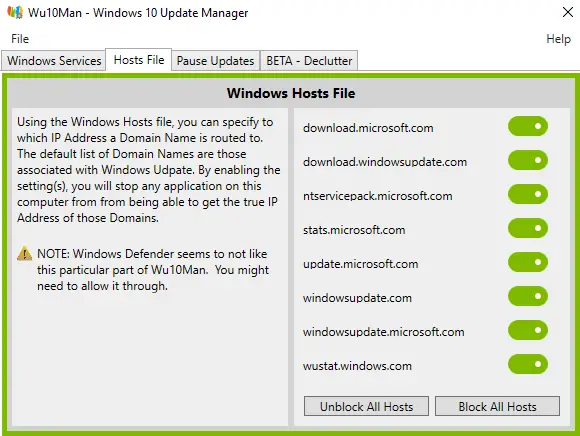Click the download.microsoft.com label
The width and height of the screenshot is (580, 436).
368,128
